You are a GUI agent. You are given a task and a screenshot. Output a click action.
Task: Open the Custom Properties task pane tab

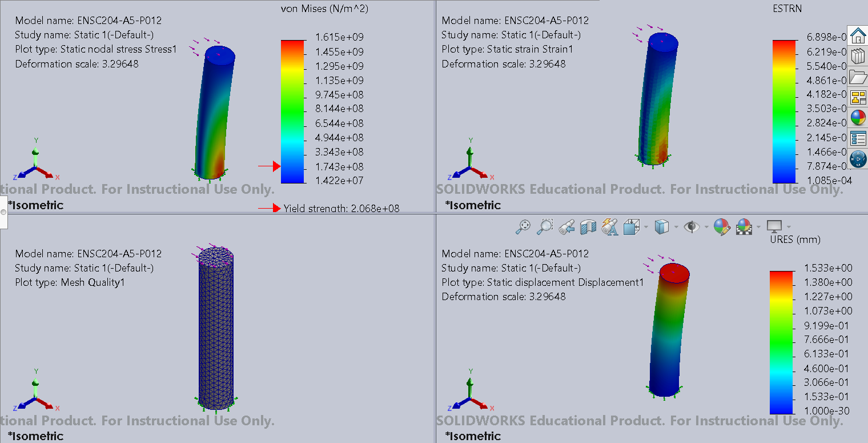[858, 138]
